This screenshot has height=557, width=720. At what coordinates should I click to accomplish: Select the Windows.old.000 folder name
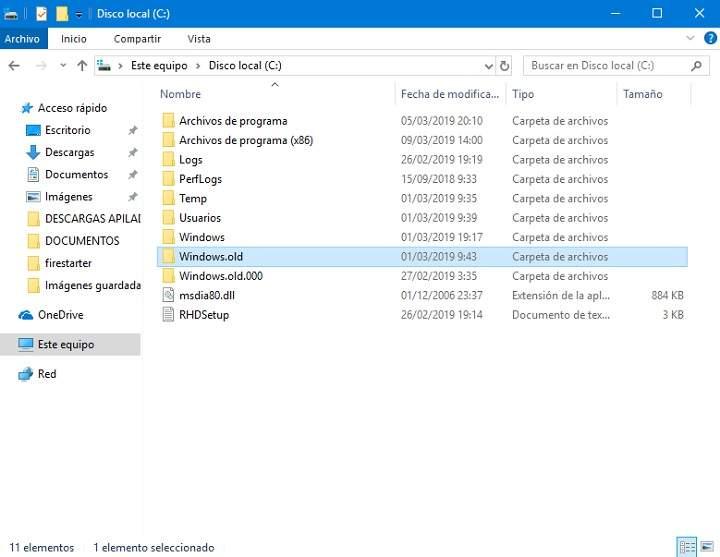pos(221,276)
